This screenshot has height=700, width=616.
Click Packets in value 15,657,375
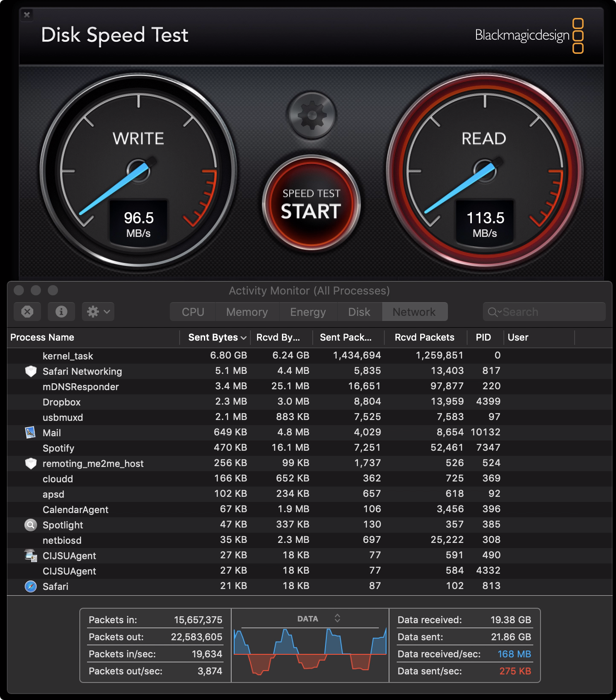[x=198, y=620]
